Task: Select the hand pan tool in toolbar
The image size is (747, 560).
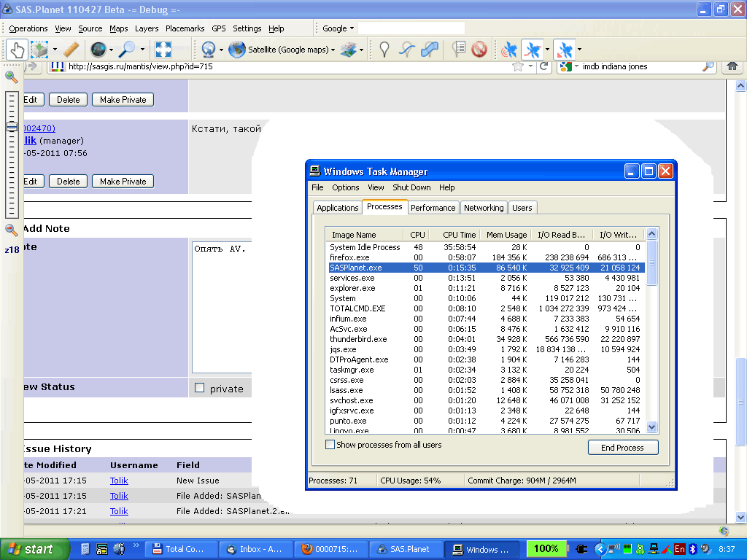Action: [17, 50]
